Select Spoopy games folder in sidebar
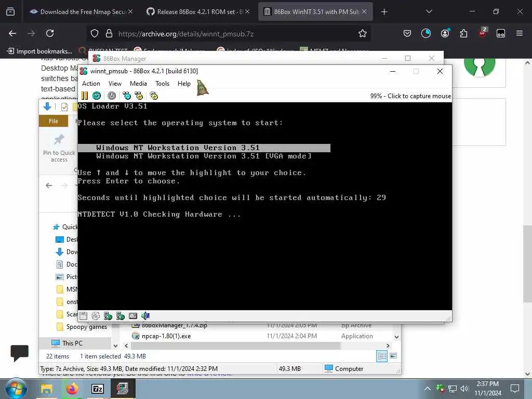Image resolution: width=532 pixels, height=399 pixels. tap(82, 327)
